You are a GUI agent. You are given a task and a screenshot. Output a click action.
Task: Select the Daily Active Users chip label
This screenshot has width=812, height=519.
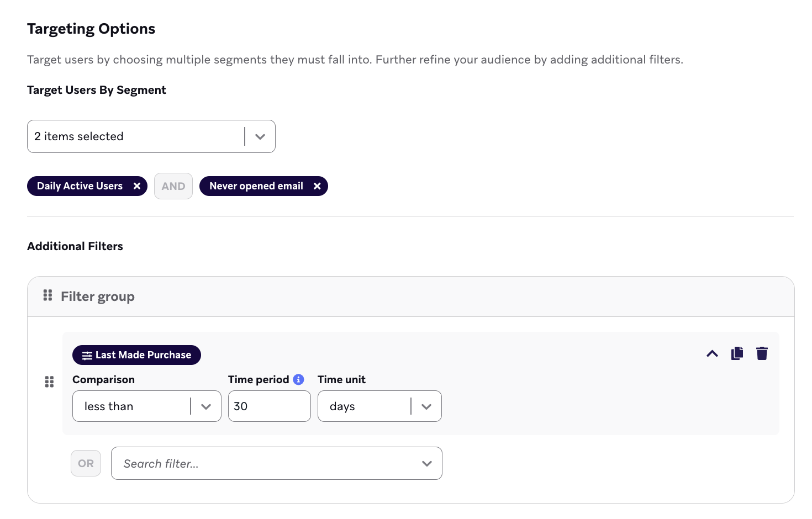click(x=80, y=186)
